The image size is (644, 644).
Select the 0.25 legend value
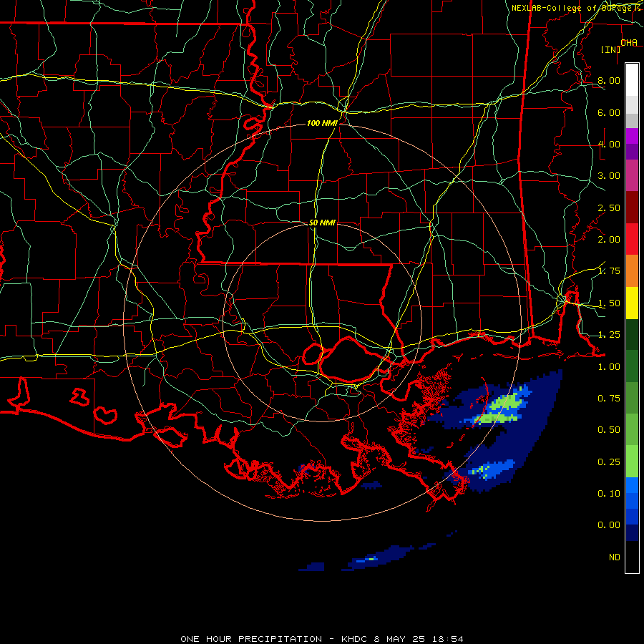point(609,462)
